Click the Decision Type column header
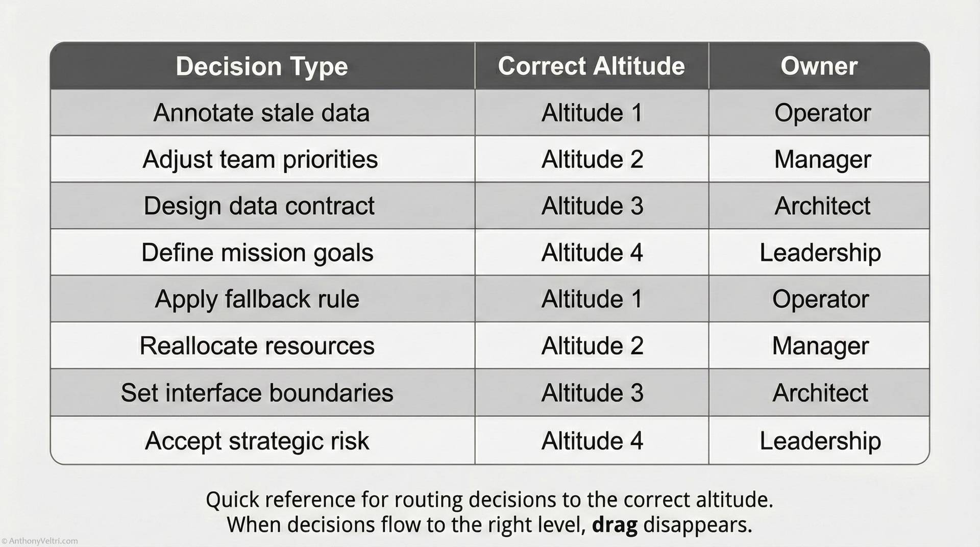Viewport: 980px width, 547px height. click(262, 66)
